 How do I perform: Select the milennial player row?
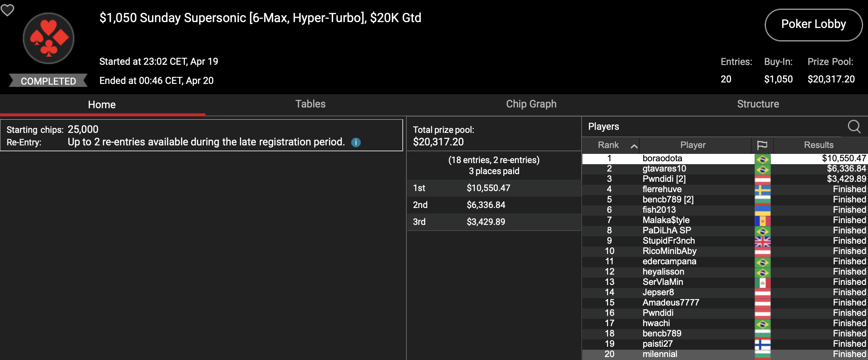coord(660,354)
